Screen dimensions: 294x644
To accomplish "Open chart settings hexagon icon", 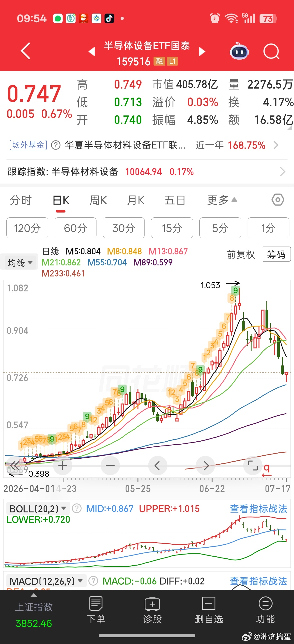I will (278, 200).
